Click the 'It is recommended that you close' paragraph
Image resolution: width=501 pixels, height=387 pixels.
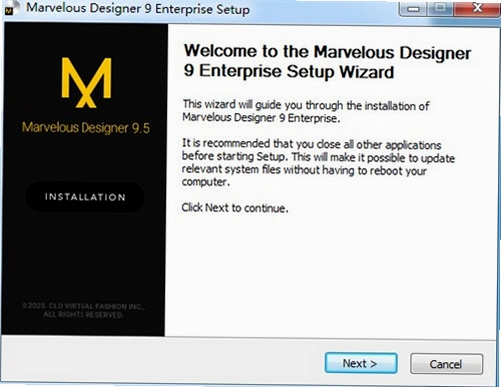(318, 163)
